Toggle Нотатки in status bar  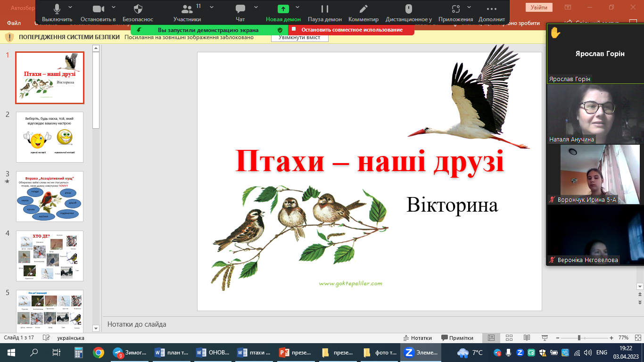click(418, 338)
